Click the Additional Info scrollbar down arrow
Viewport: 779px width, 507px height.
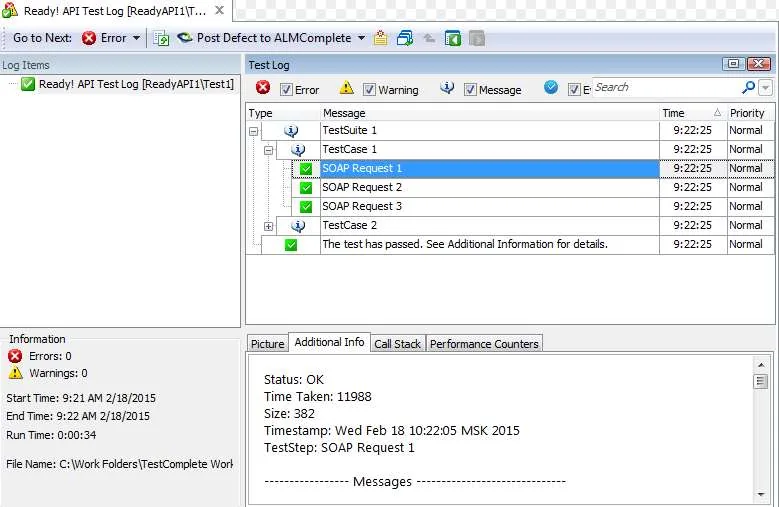click(761, 495)
